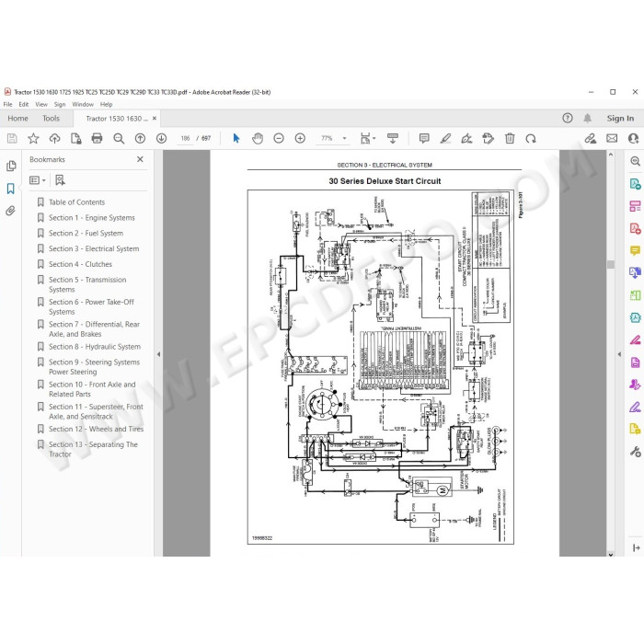Go to the next page with the down arrow
Viewport: 644px width, 644px height.
(161, 138)
